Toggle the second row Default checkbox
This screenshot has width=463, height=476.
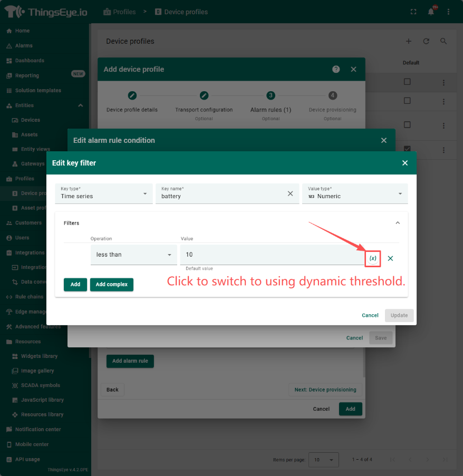(407, 101)
